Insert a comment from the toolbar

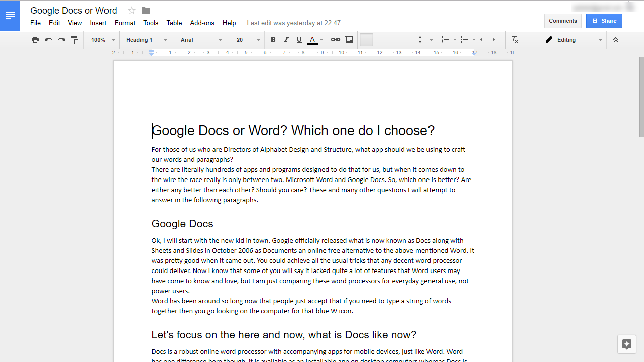(349, 40)
